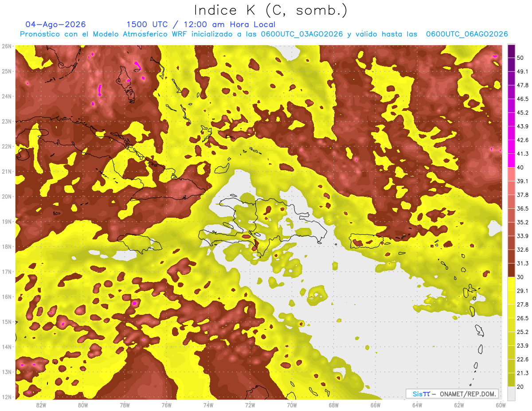Click the '78W' longitude label
The image size is (532, 411).
125,405
